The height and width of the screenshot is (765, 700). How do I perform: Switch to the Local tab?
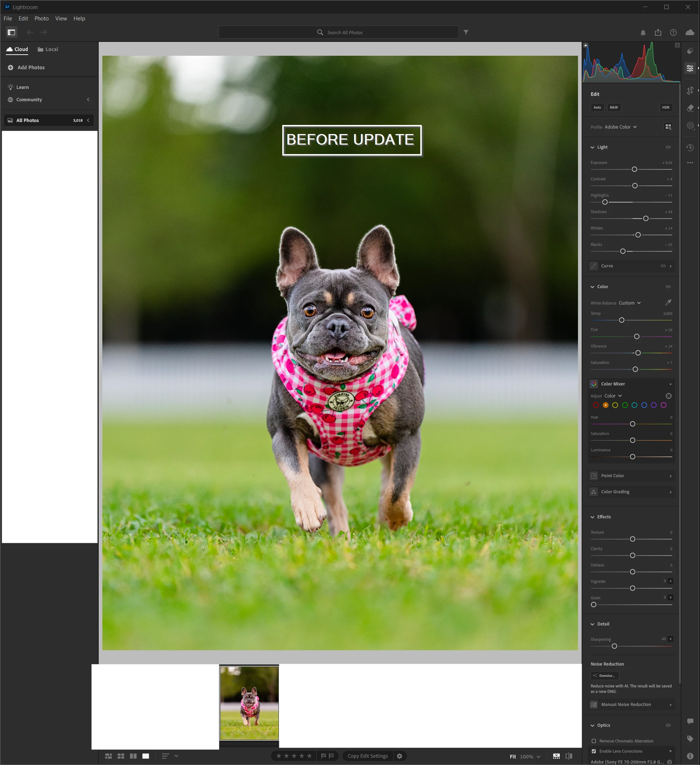tap(48, 49)
